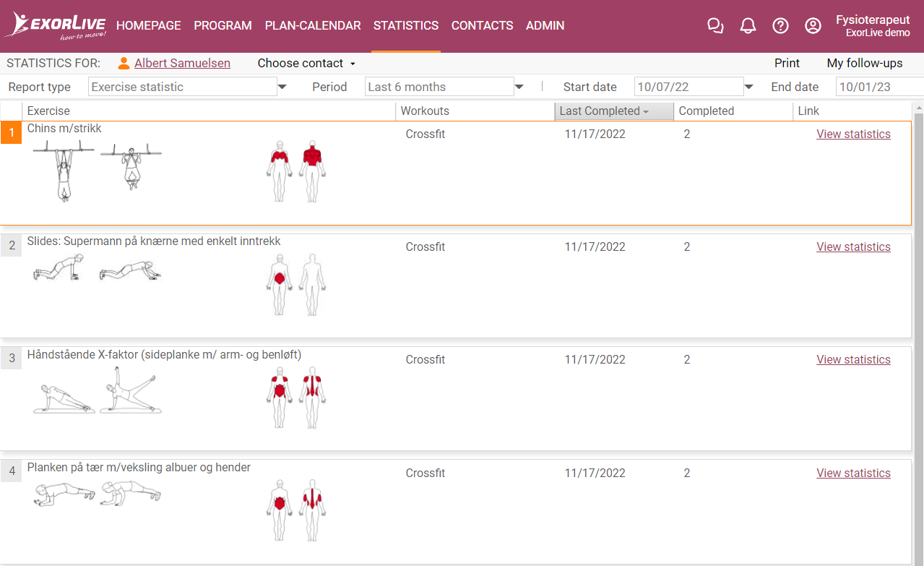Click the vertical scrollbar of the table

click(x=918, y=333)
